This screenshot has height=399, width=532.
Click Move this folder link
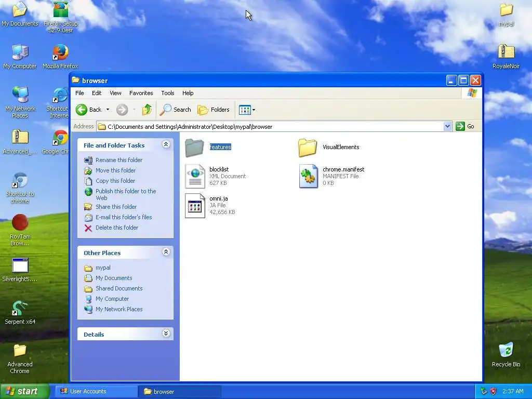(116, 170)
